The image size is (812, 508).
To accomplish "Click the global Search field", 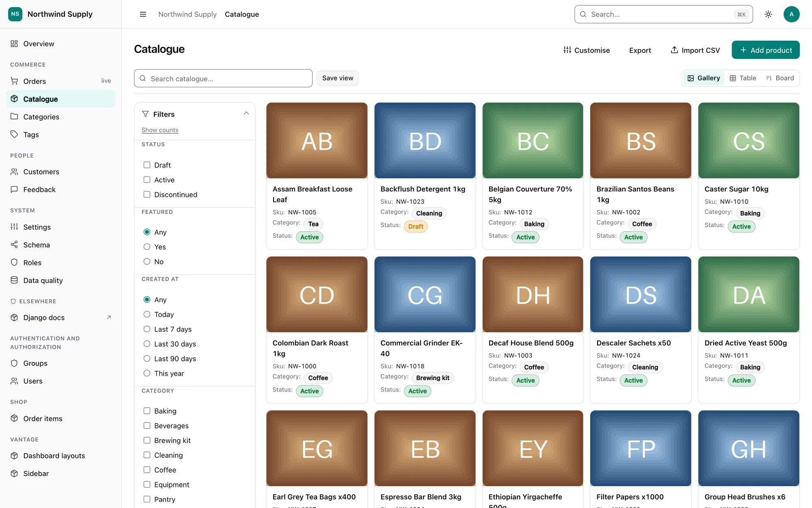I will point(663,14).
